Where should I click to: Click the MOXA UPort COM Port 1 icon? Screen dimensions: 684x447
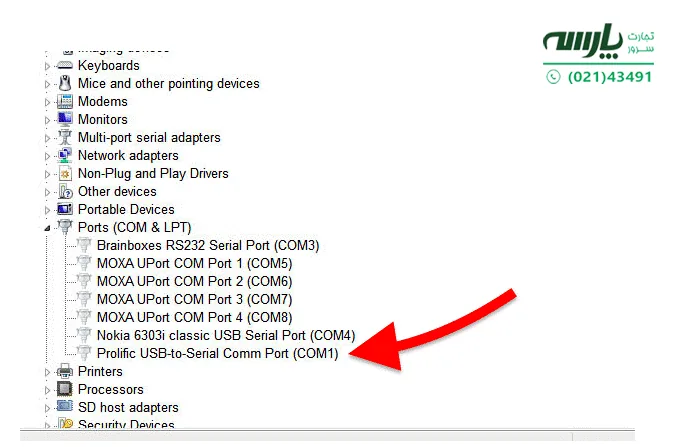[84, 263]
